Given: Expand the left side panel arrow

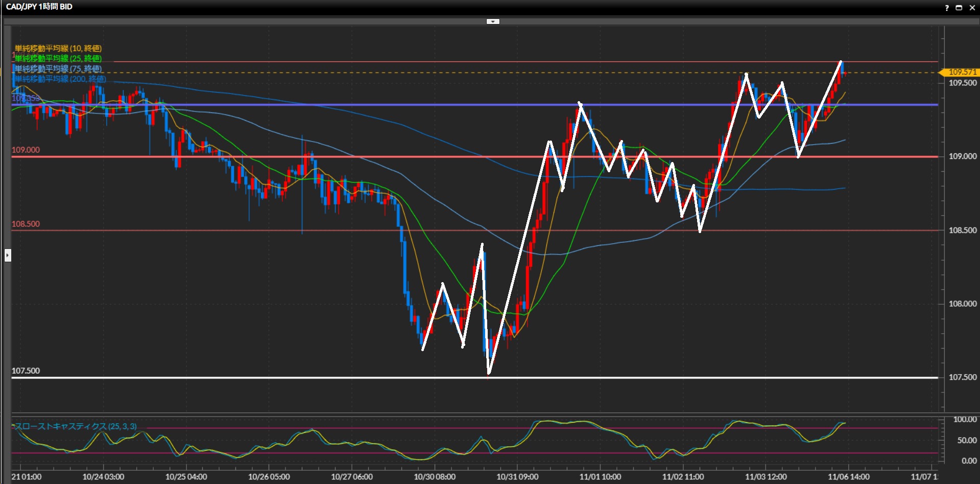Looking at the screenshot, I should point(8,255).
